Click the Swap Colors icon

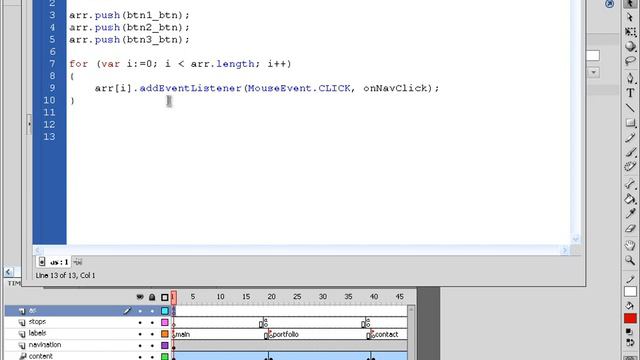tap(630, 342)
